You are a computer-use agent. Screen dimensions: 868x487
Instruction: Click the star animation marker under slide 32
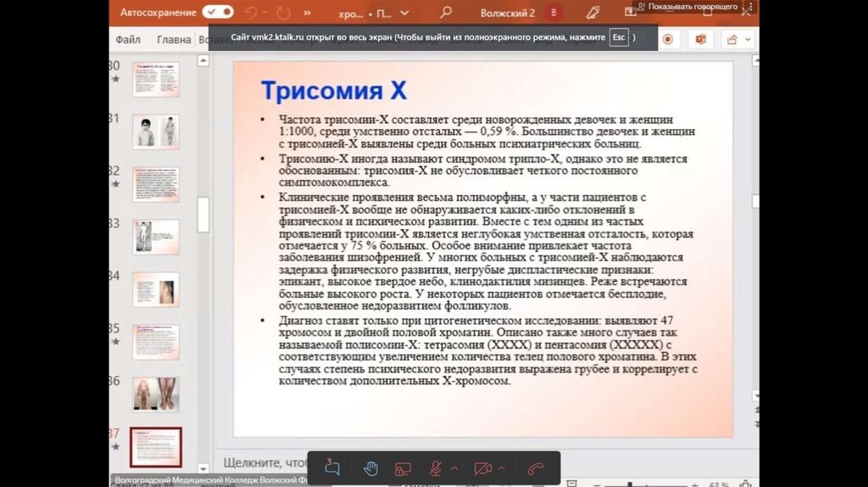click(x=115, y=183)
